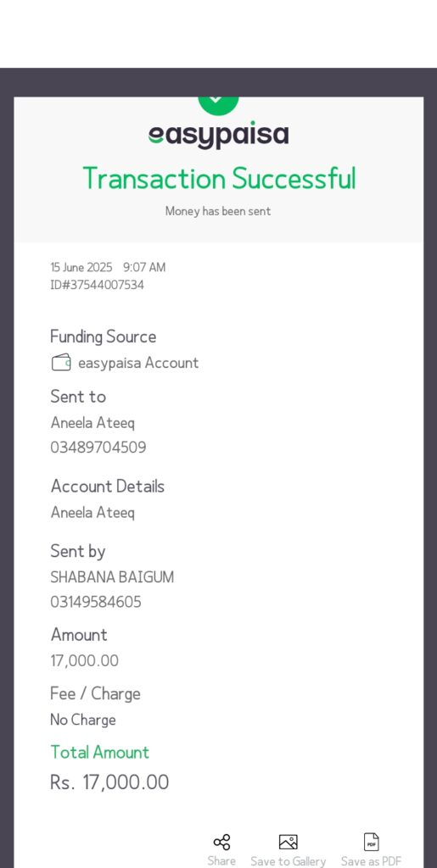The width and height of the screenshot is (437, 868).
Task: Click recipient phone number 03489704509
Action: click(98, 448)
